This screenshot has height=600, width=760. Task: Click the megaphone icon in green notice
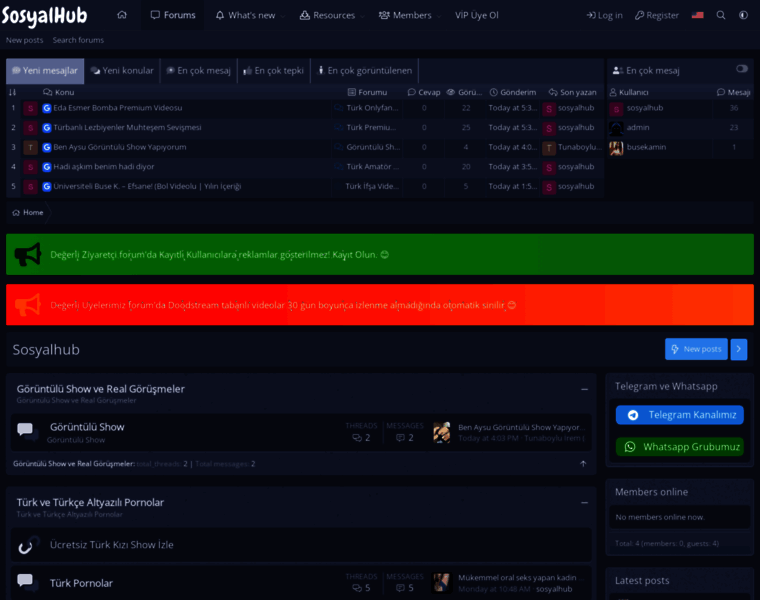(x=29, y=255)
